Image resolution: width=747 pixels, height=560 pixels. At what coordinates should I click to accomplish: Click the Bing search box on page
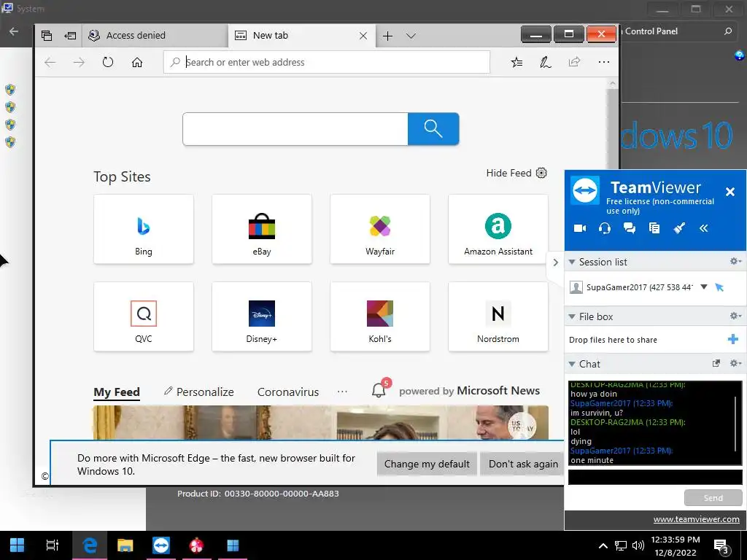point(295,129)
